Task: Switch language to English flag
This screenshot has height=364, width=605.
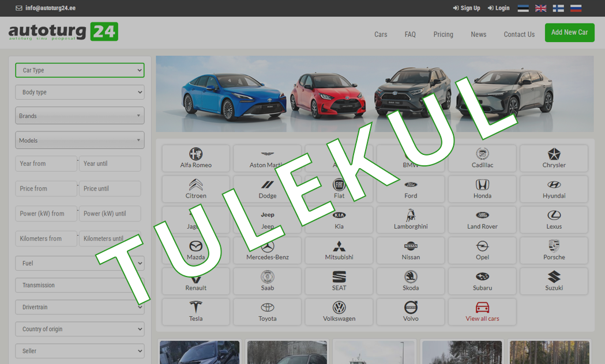Action: (x=540, y=8)
